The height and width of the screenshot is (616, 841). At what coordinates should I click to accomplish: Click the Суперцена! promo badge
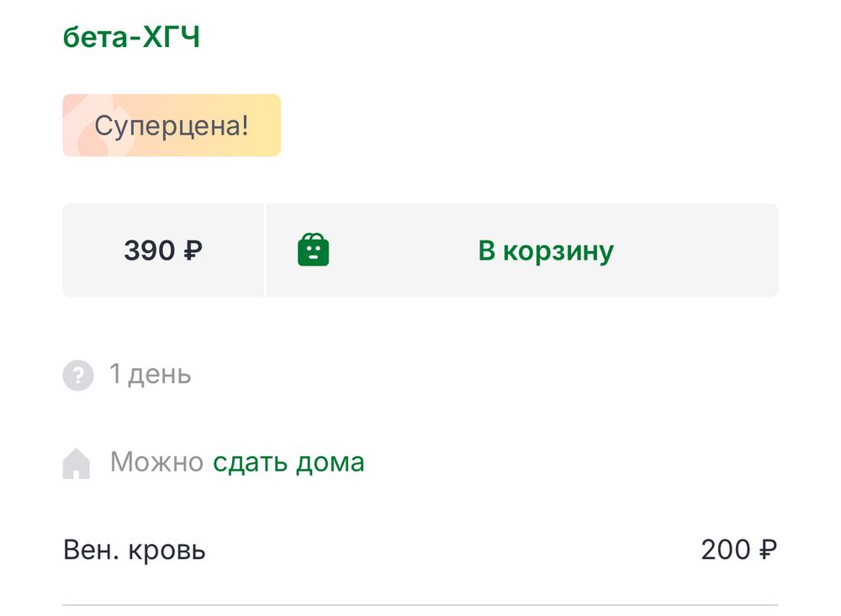coord(172,125)
